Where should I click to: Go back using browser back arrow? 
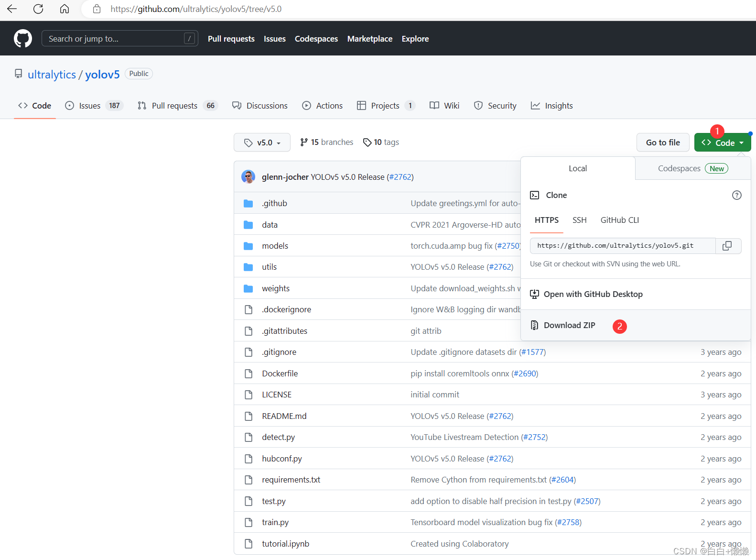pyautogui.click(x=12, y=9)
